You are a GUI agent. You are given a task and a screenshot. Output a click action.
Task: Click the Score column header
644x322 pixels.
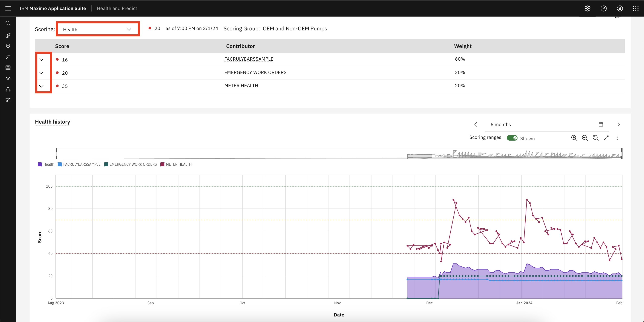(62, 46)
